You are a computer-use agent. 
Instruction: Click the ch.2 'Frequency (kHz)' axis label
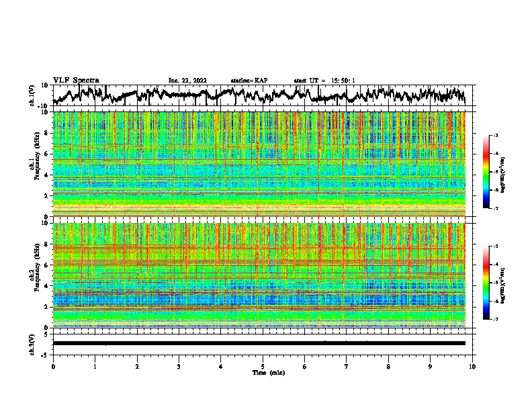37,267
